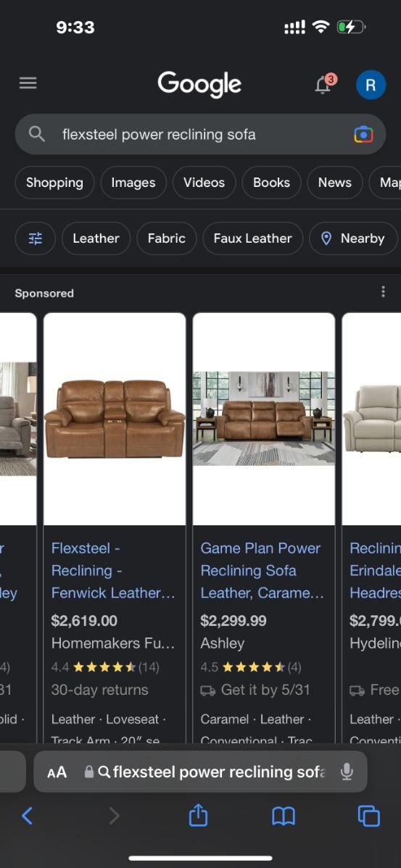Go back with Safari back arrow
The height and width of the screenshot is (868, 401).
point(27,816)
